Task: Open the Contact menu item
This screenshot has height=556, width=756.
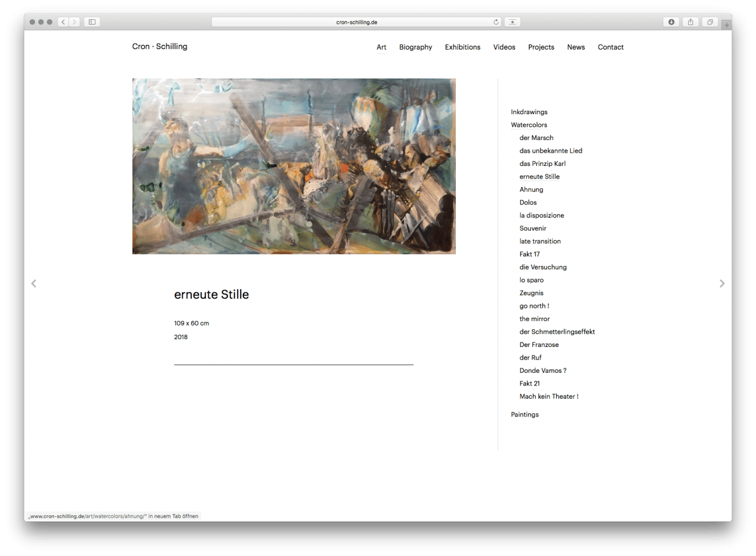Action: point(610,47)
